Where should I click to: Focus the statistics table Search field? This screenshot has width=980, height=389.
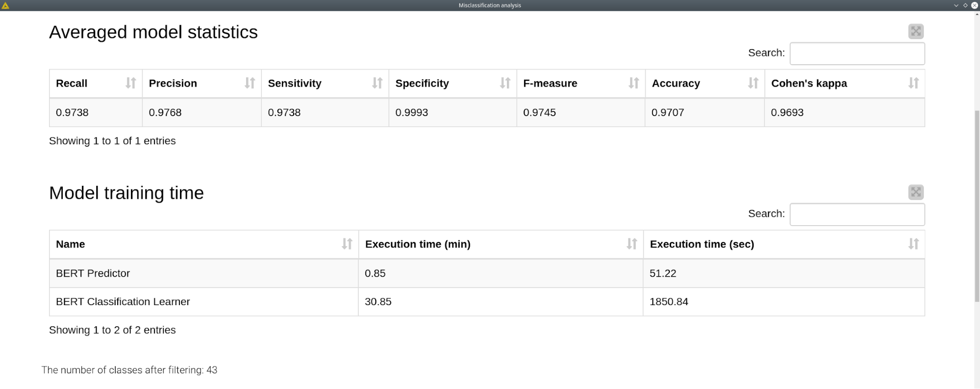coord(857,53)
